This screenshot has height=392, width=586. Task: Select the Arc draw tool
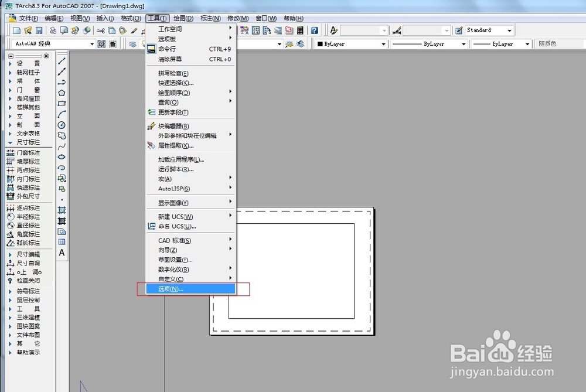62,114
